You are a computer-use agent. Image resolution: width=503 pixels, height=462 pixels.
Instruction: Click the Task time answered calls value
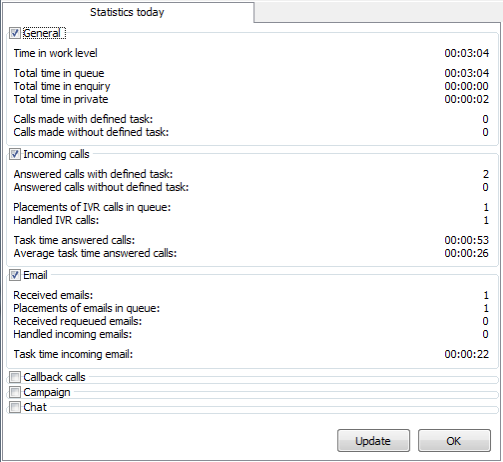(467, 240)
